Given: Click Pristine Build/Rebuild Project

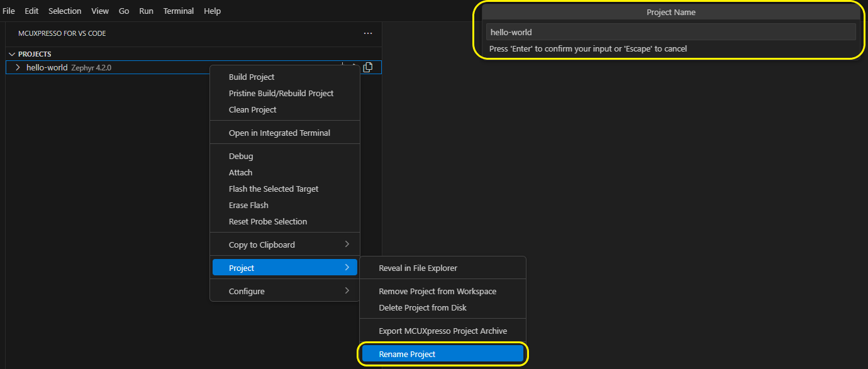Looking at the screenshot, I should click(x=281, y=93).
